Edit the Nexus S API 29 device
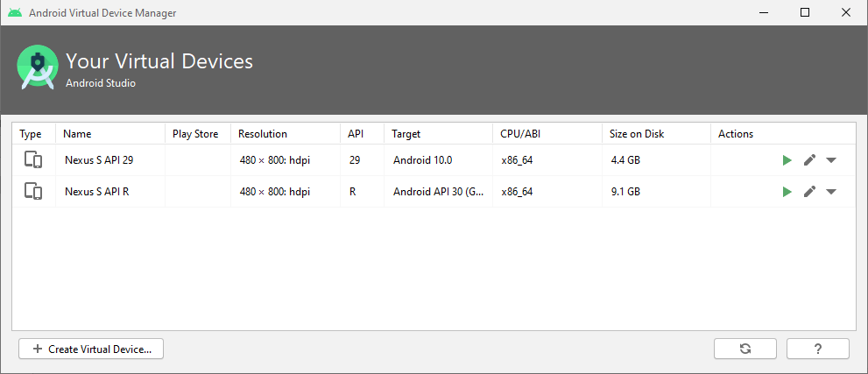This screenshot has width=868, height=374. (x=809, y=160)
